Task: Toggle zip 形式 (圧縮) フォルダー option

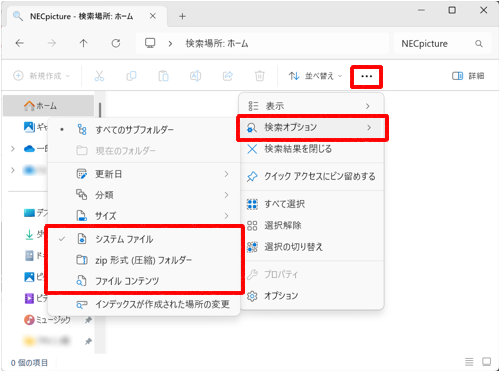Action: 144,260
